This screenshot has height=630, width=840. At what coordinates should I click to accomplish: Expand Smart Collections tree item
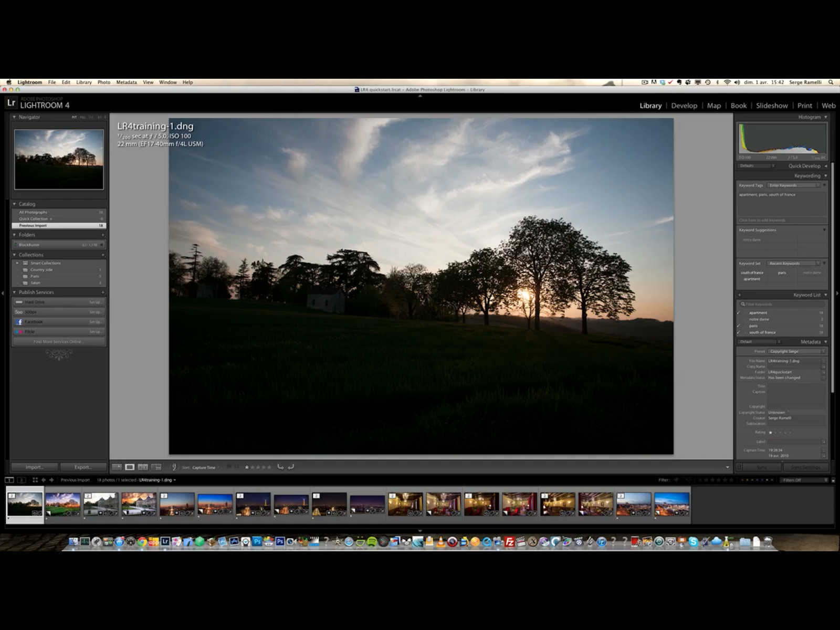pos(17,263)
